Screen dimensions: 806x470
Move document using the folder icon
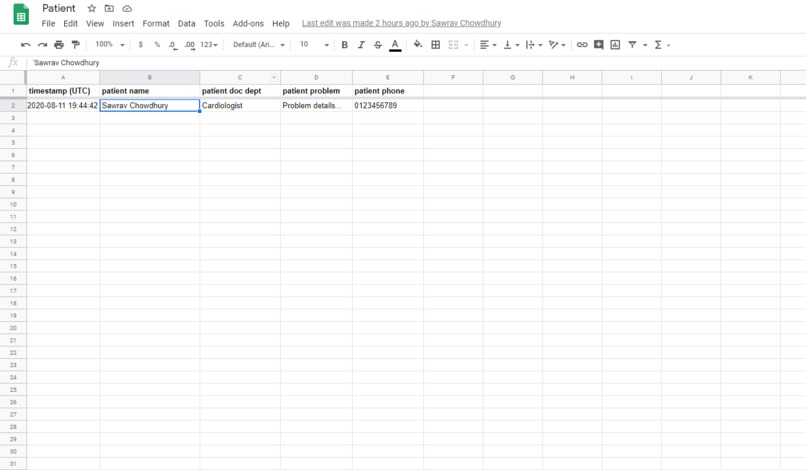(x=109, y=8)
